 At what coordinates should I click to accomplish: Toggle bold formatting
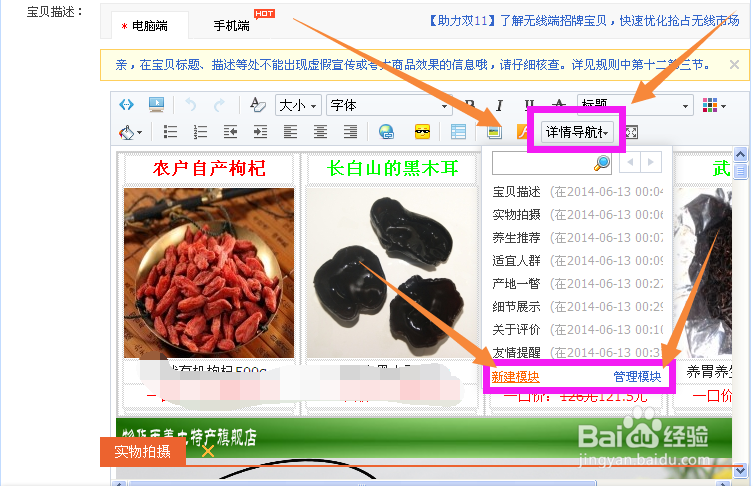click(470, 105)
